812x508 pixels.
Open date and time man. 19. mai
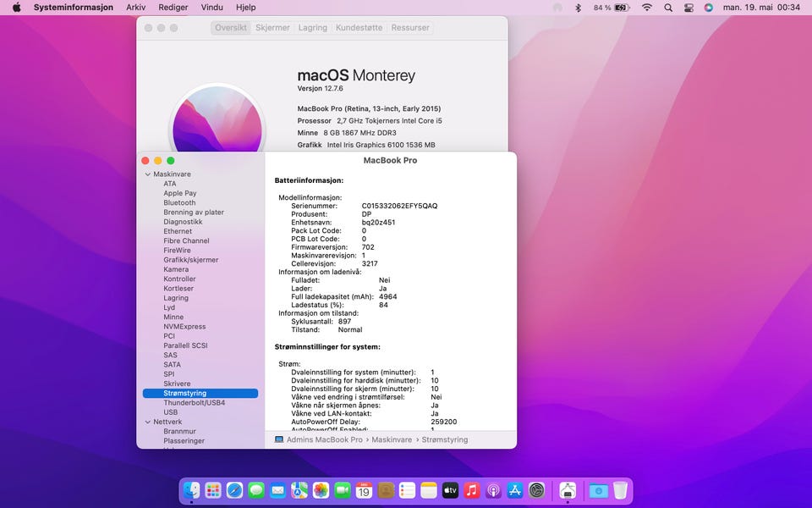click(761, 8)
